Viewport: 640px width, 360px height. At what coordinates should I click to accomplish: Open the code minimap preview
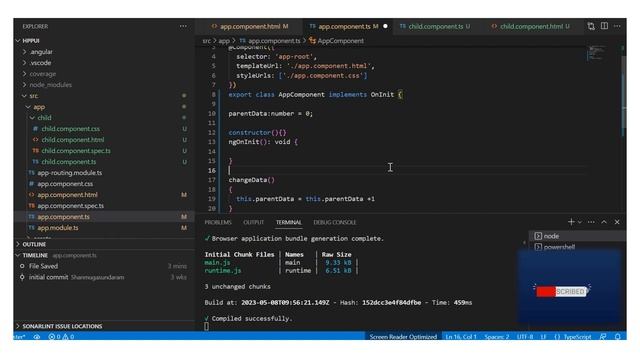pyautogui.click(x=596, y=53)
